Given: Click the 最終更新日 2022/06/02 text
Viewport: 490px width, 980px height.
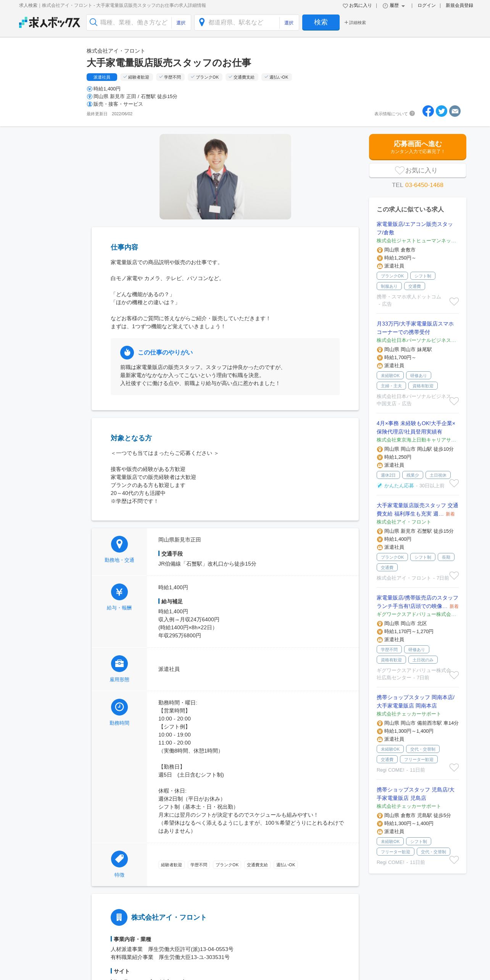Looking at the screenshot, I should [110, 114].
